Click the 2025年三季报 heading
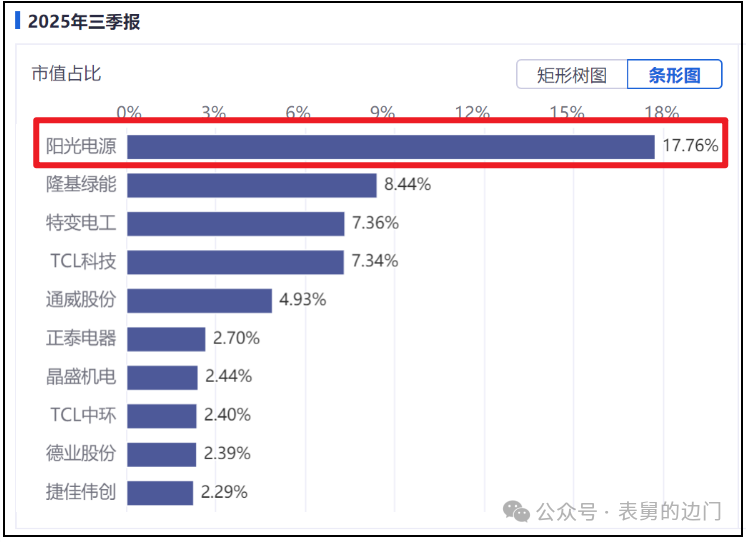This screenshot has width=746, height=542. pos(84,22)
